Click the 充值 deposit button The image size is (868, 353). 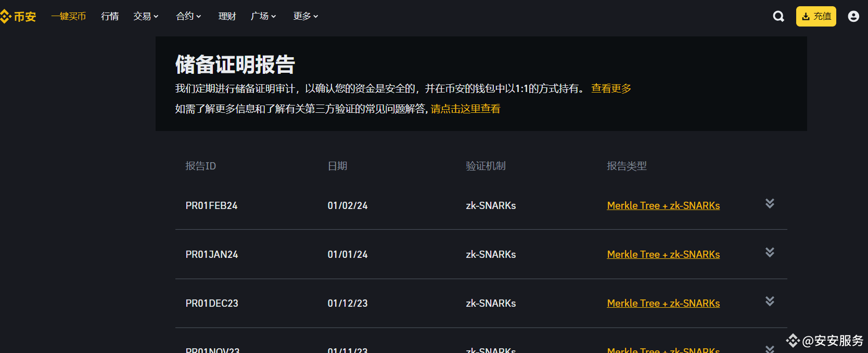(815, 17)
